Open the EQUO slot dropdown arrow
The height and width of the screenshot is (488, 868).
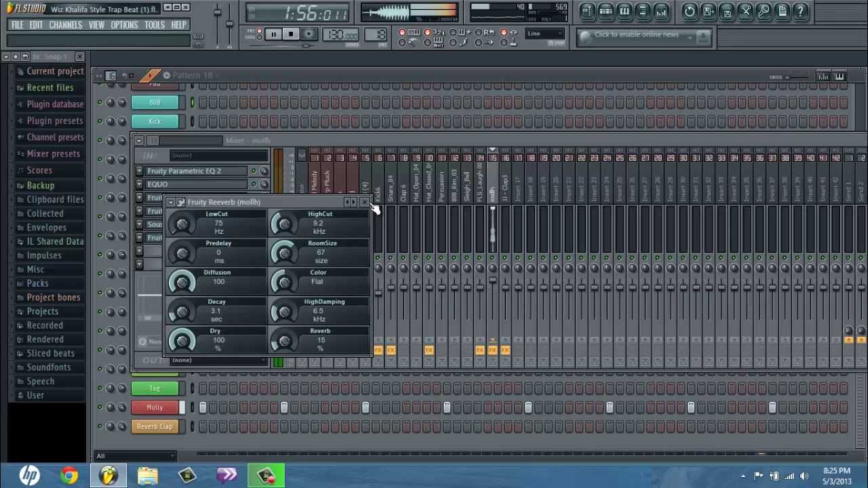tap(139, 184)
